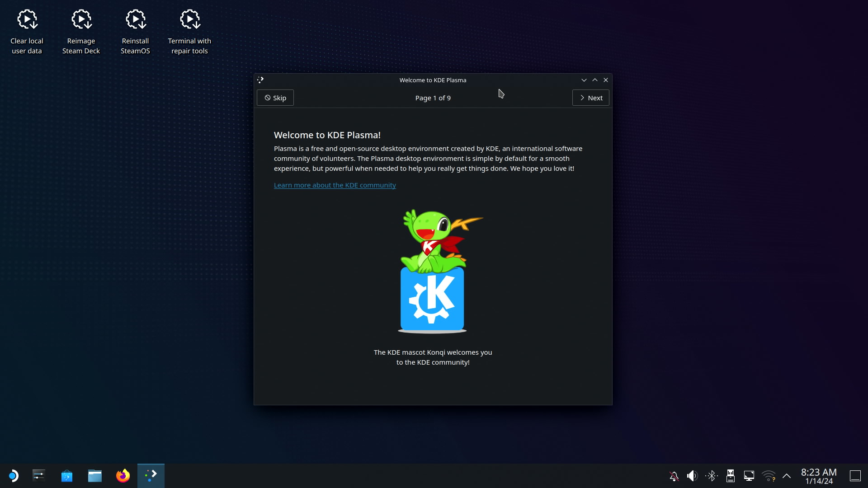Image resolution: width=868 pixels, height=488 pixels.
Task: Open Bluetooth tray icon
Action: [711, 476]
